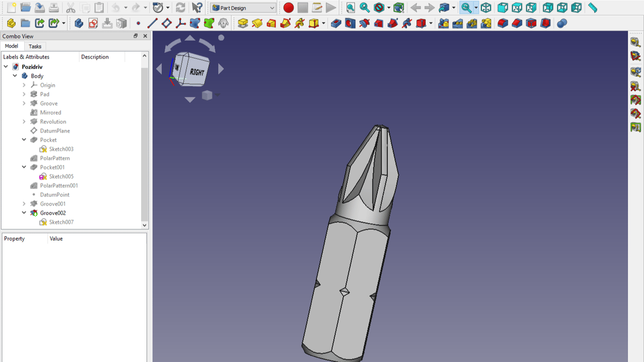Select the Model tab
The height and width of the screenshot is (362, 644).
click(11, 46)
